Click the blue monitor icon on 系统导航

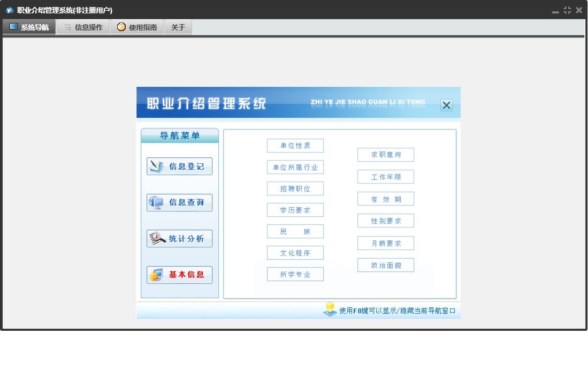click(x=13, y=27)
